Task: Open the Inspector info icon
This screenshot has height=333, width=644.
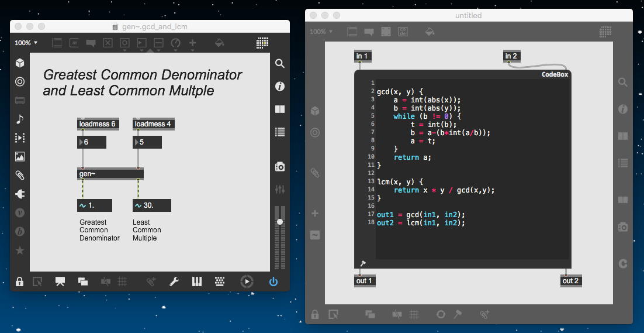Action: coord(280,87)
